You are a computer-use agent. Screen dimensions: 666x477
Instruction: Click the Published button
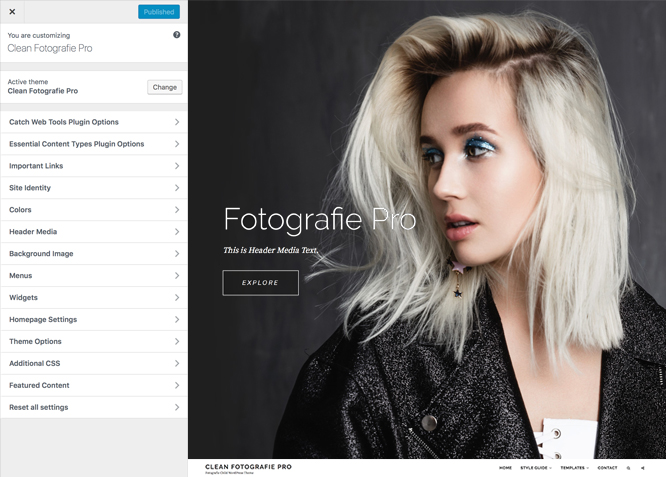coord(159,12)
